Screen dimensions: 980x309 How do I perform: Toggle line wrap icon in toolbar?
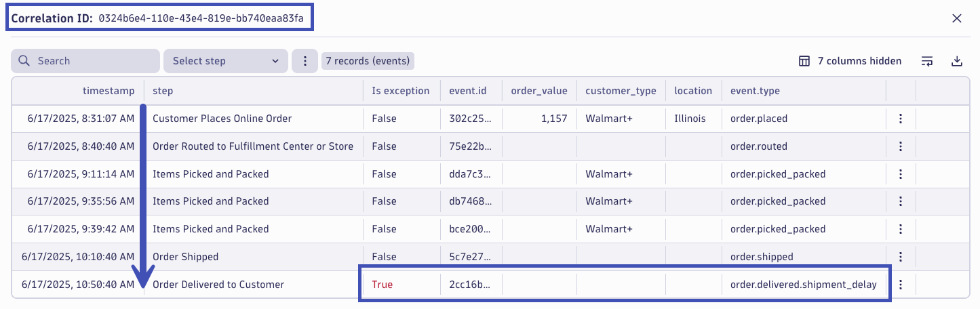(927, 61)
